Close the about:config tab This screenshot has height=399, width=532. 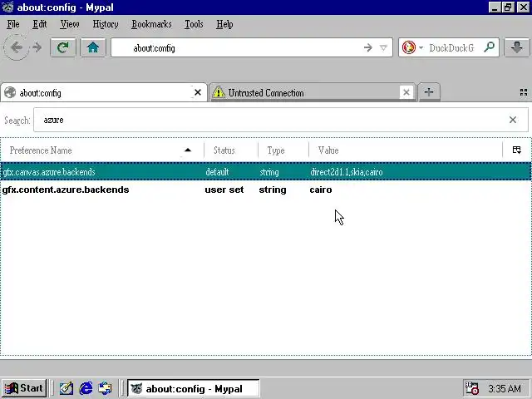click(x=198, y=92)
